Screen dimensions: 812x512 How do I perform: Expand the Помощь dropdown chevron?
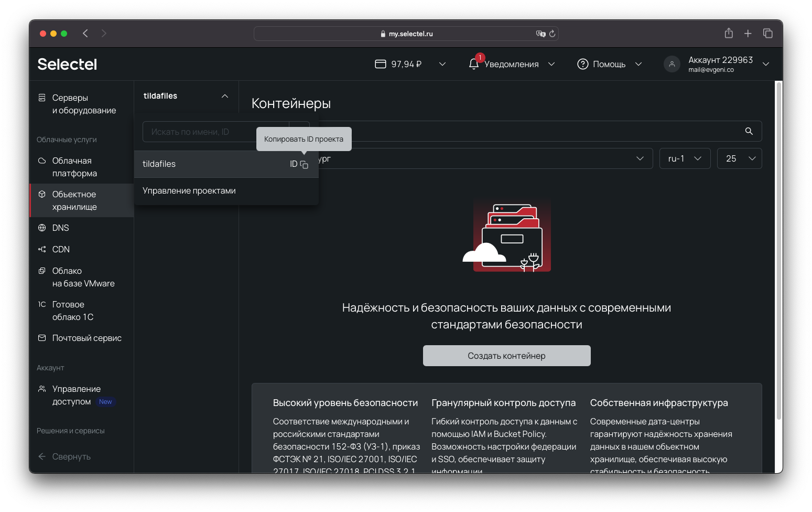638,64
